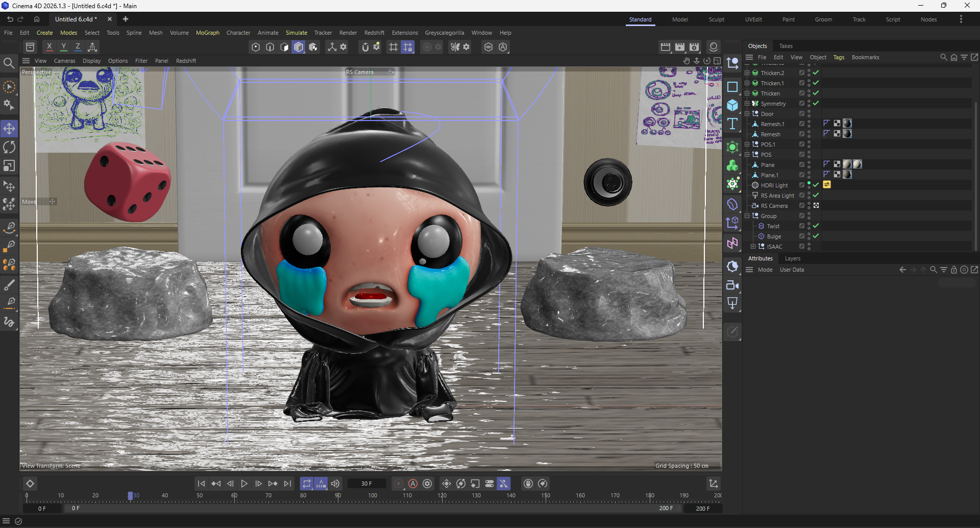
Task: Expand the Symmetry object
Action: 747,103
